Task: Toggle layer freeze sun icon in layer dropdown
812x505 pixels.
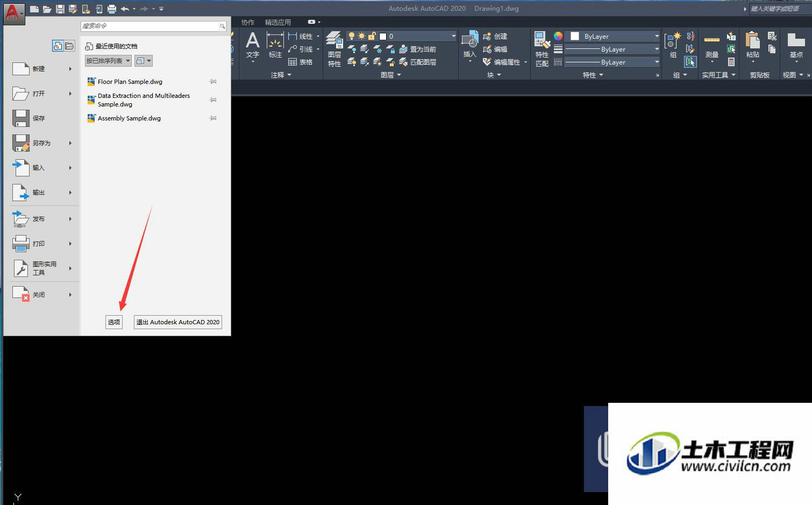Action: (x=361, y=36)
